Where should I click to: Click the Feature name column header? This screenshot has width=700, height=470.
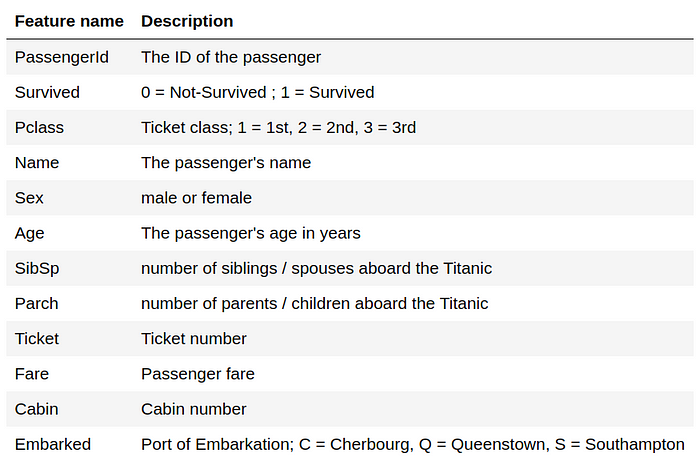69,21
